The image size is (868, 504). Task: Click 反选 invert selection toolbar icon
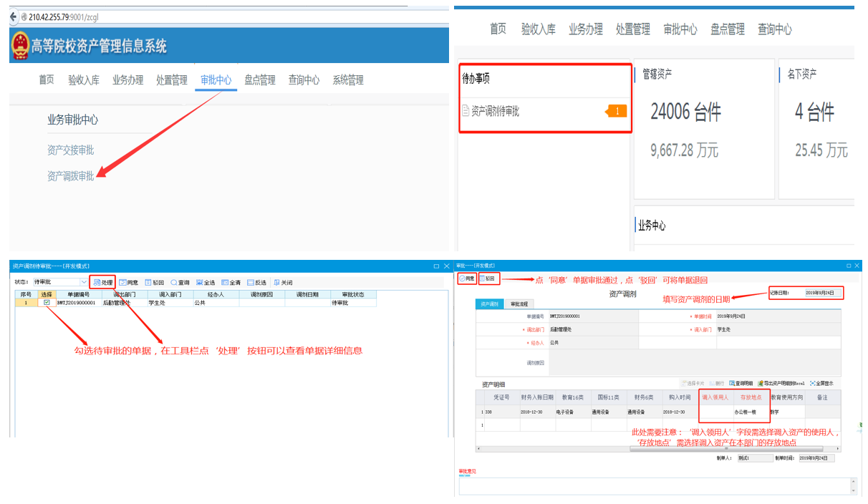click(251, 283)
